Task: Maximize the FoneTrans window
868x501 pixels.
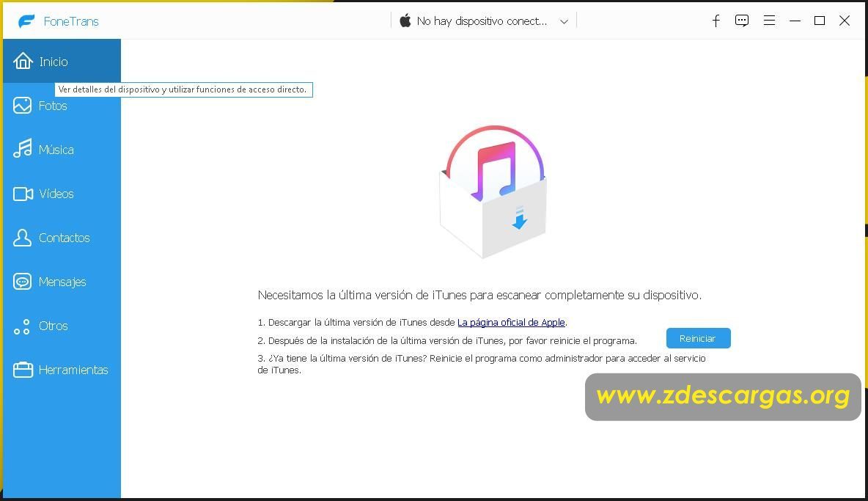Action: coord(820,21)
